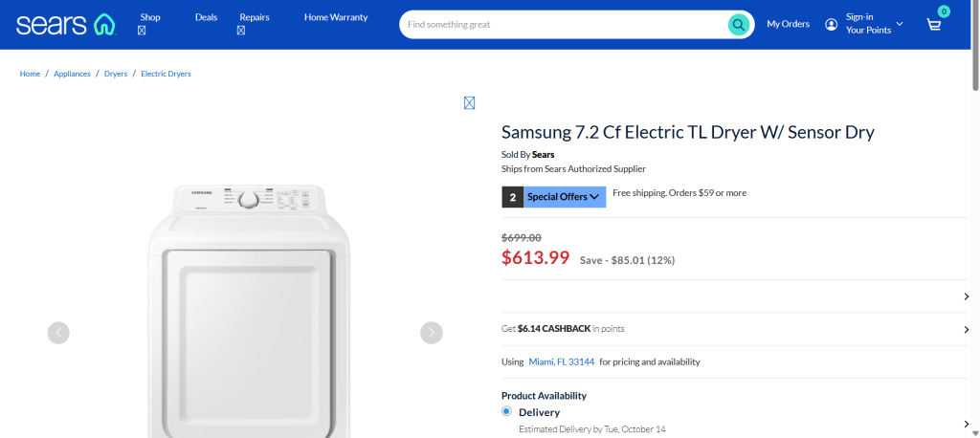Click the user account profile icon
980x438 pixels.
coord(831,24)
